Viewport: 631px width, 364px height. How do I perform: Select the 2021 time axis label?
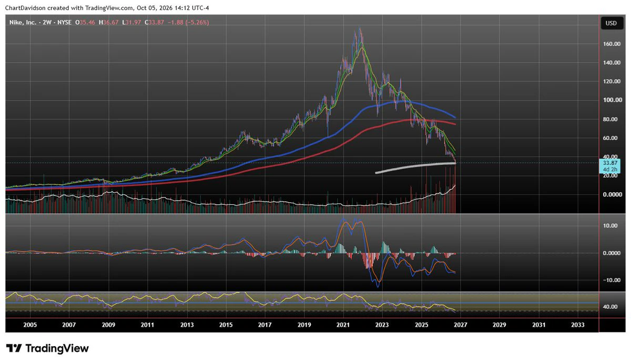coord(343,326)
